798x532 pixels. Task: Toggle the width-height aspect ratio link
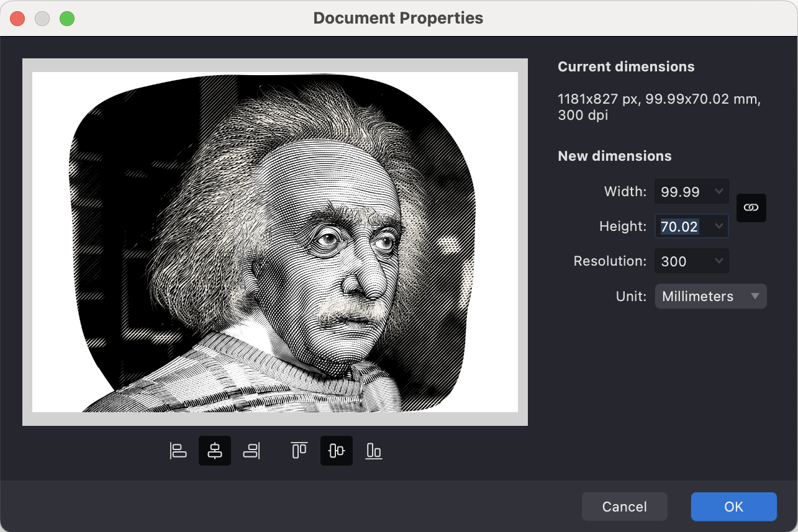751,208
